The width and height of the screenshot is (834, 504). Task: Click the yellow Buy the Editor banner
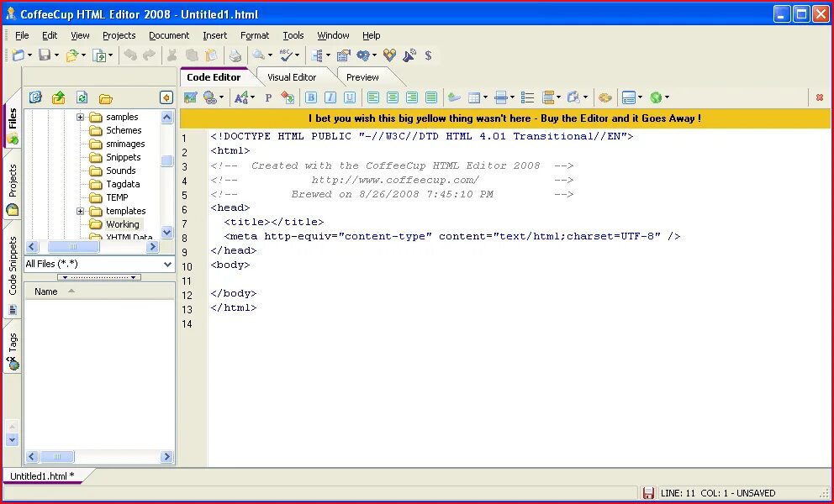coord(504,118)
